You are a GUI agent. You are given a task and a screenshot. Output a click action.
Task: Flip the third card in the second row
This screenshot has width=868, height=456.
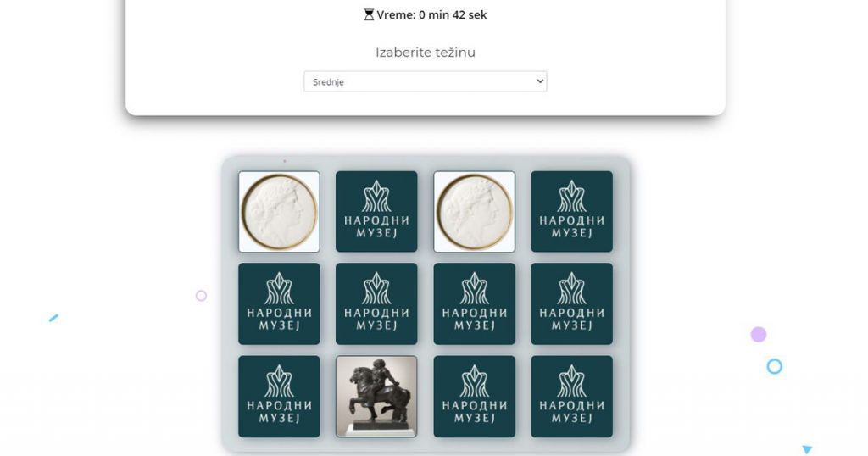(x=475, y=303)
